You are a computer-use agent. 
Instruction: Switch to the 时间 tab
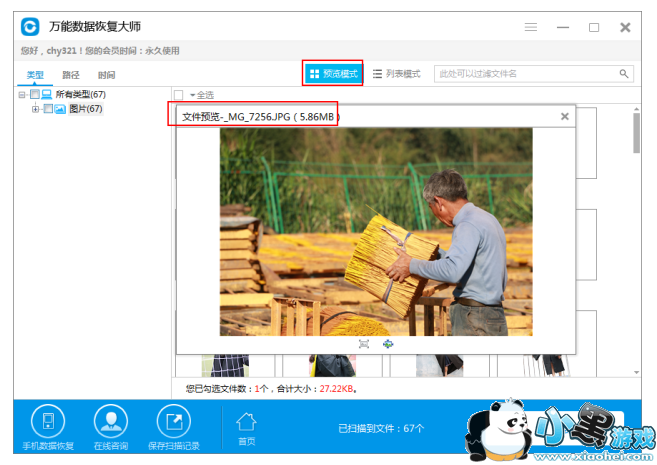pos(106,75)
